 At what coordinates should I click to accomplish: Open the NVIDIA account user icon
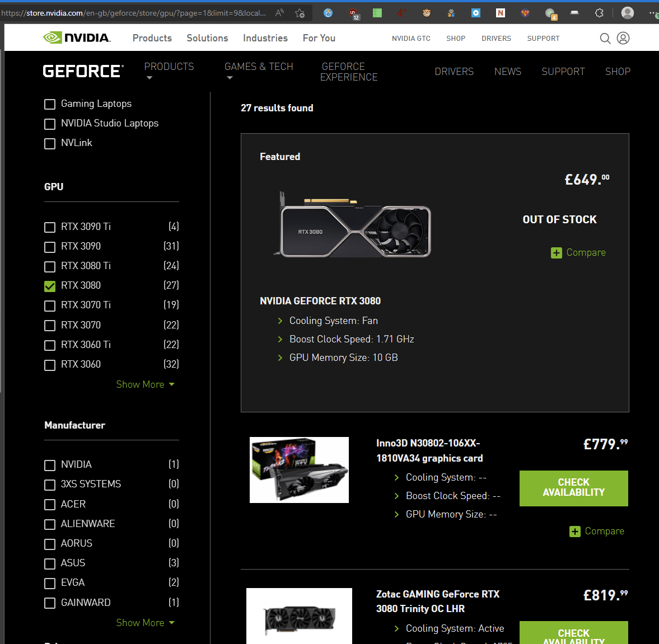click(x=623, y=38)
